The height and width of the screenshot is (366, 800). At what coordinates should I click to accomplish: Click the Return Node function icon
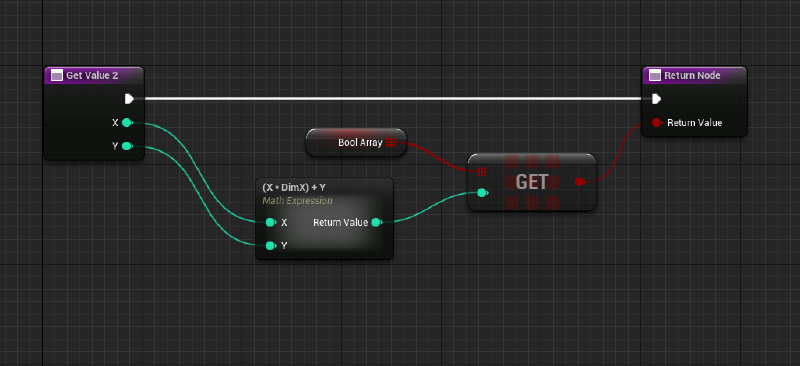click(655, 76)
